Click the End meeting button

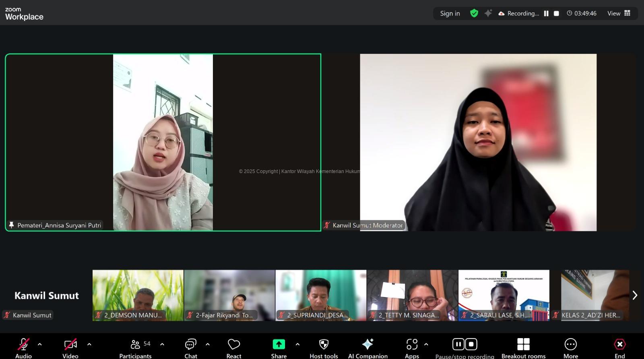[619, 345]
